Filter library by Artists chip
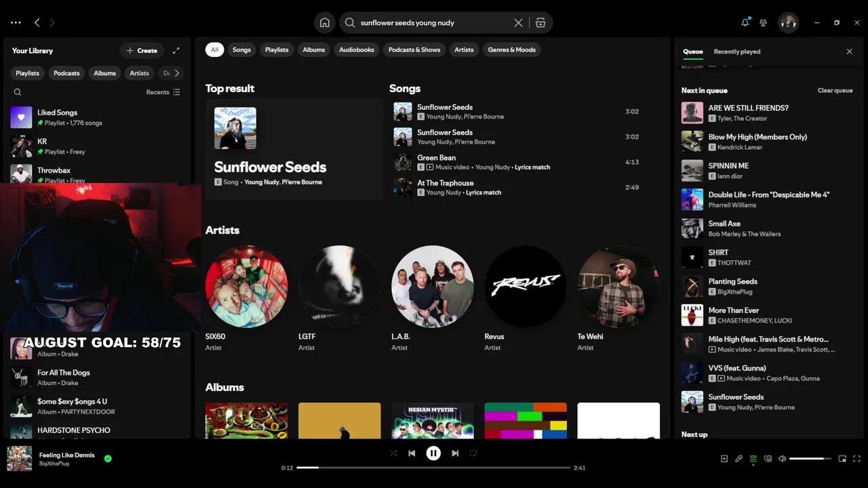The image size is (868, 488). click(139, 73)
